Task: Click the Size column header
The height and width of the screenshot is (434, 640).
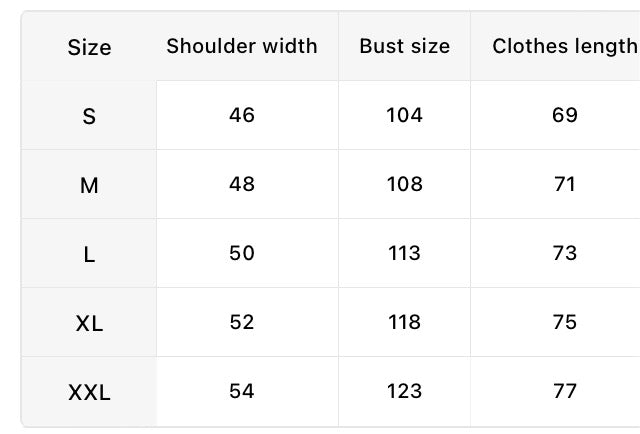Action: click(89, 47)
